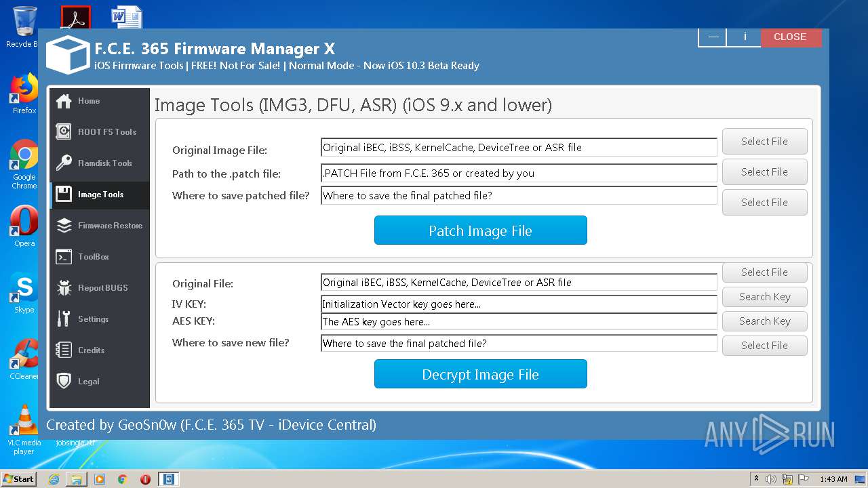
Task: Focus the new file save location field
Action: pos(519,343)
